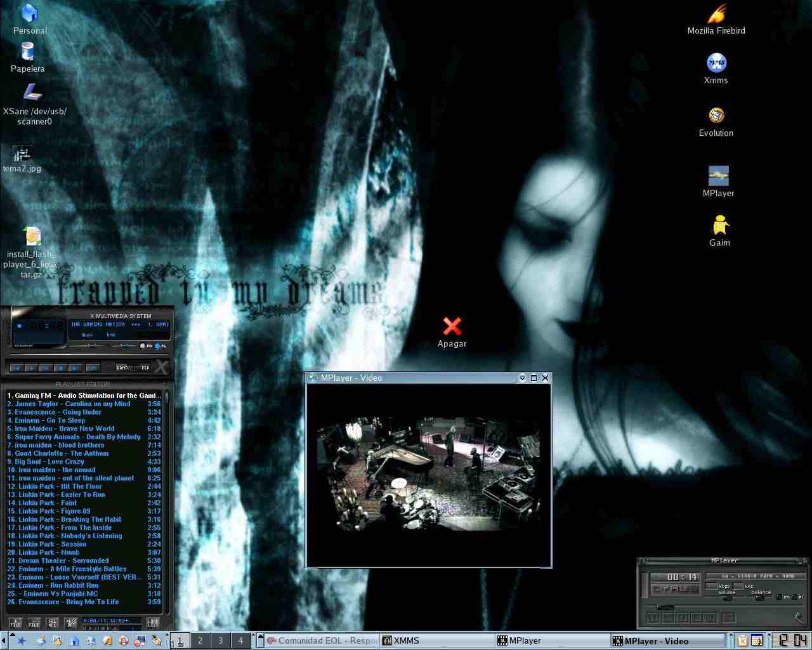Open the Papelera trash icon
The image size is (812, 650).
click(27, 52)
